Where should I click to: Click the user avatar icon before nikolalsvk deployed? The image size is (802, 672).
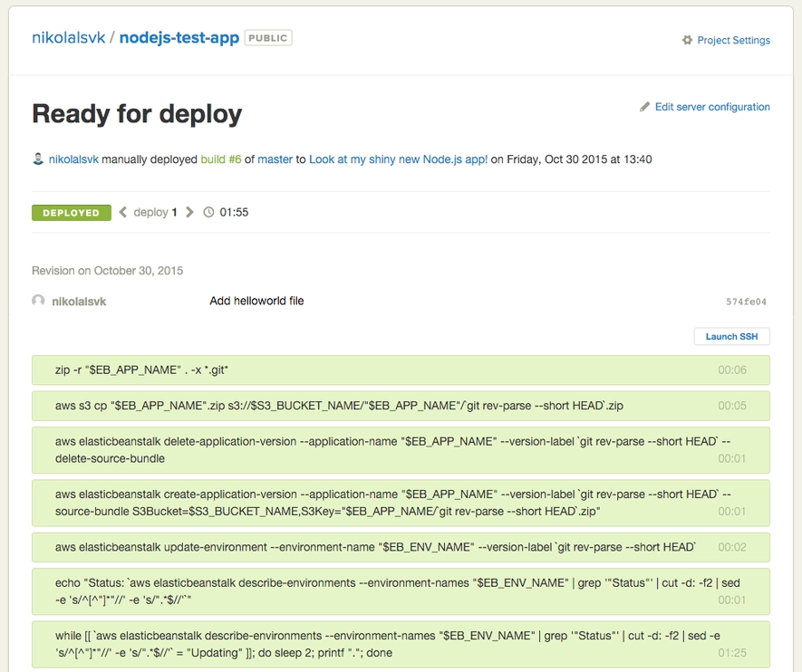click(x=38, y=159)
